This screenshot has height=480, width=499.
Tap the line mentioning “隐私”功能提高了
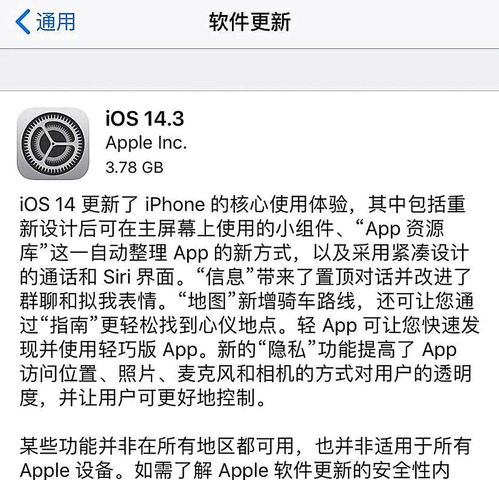[238, 350]
